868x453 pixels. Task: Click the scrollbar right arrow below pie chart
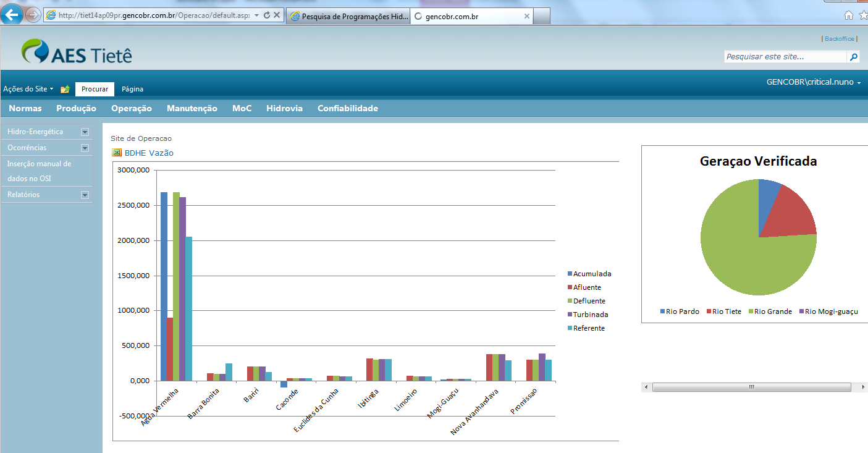(x=863, y=387)
